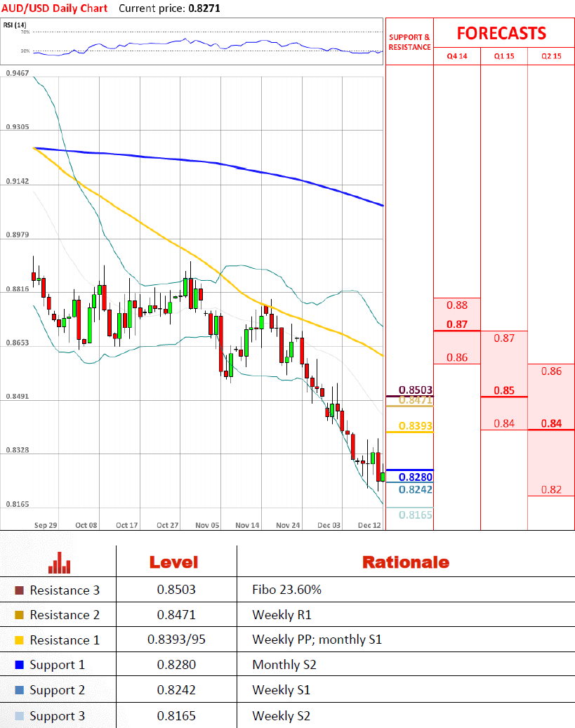Select the 'Q2 15' forecast column header
The width and height of the screenshot is (575, 728).
551,56
